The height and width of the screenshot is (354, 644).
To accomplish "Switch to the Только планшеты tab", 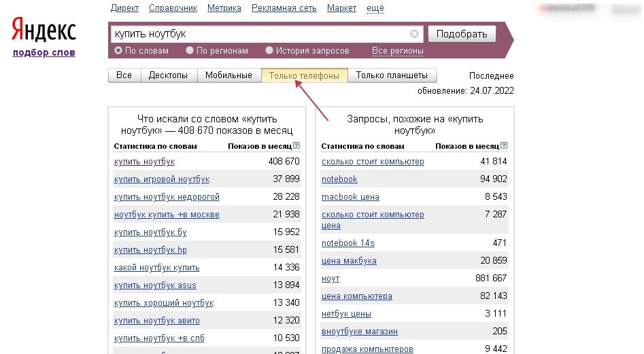I will click(x=392, y=75).
